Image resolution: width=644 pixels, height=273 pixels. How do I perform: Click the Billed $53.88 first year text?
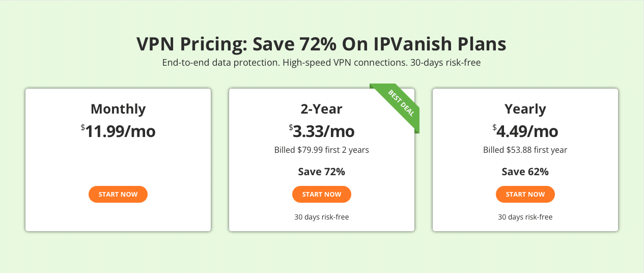(x=525, y=150)
